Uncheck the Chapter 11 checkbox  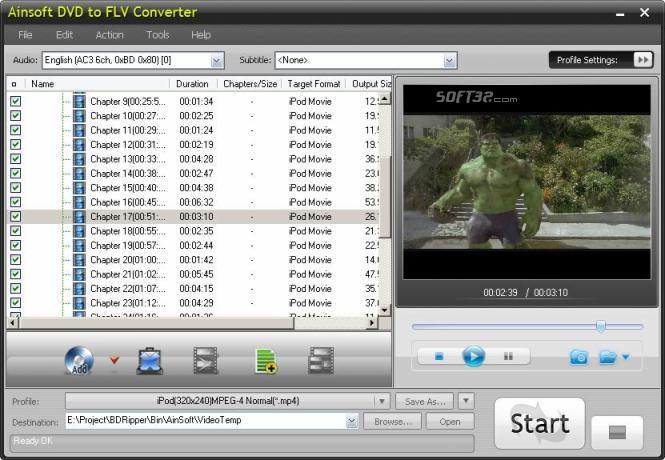pyautogui.click(x=16, y=130)
